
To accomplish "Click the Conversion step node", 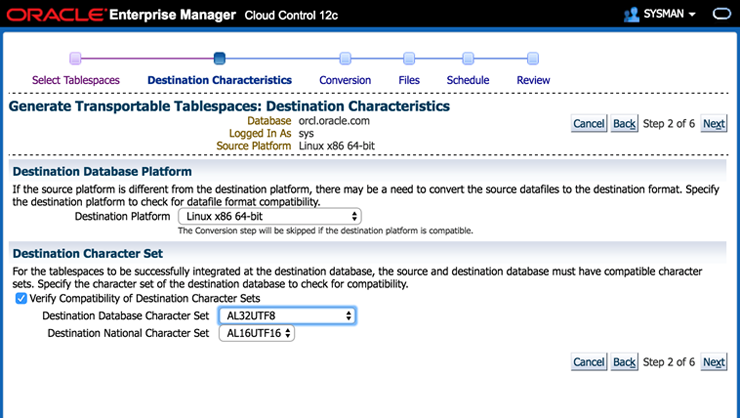I will click(345, 59).
